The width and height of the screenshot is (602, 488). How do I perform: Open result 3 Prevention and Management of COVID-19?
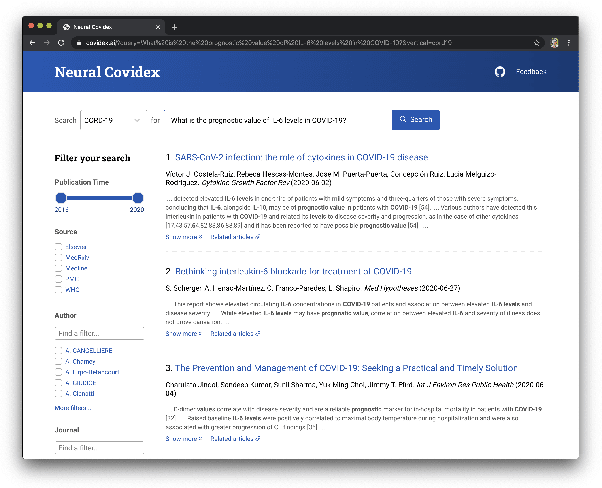pos(346,368)
